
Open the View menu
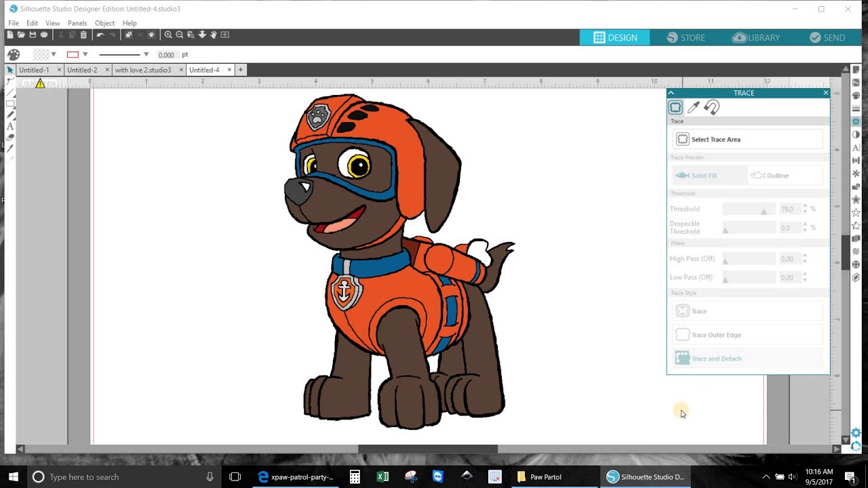[x=53, y=23]
